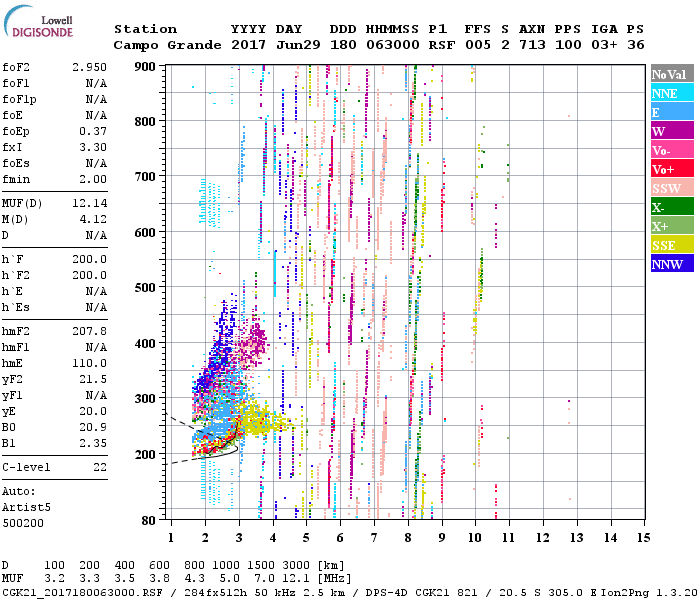Click the 15 MHz frequency axis tick label
Image resolution: width=700 pixels, height=600 pixels.
[x=644, y=538]
